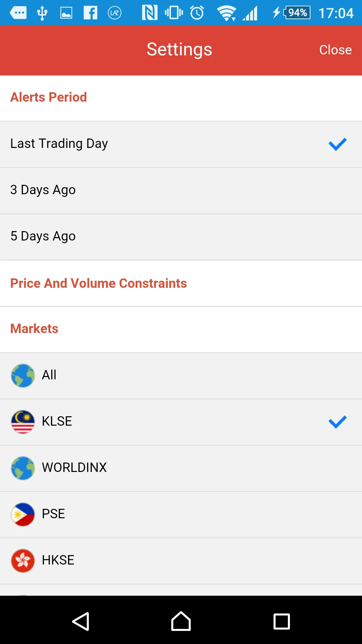The image size is (362, 644).
Task: Tap the Philippines flag icon for PSE
Action: (x=23, y=514)
